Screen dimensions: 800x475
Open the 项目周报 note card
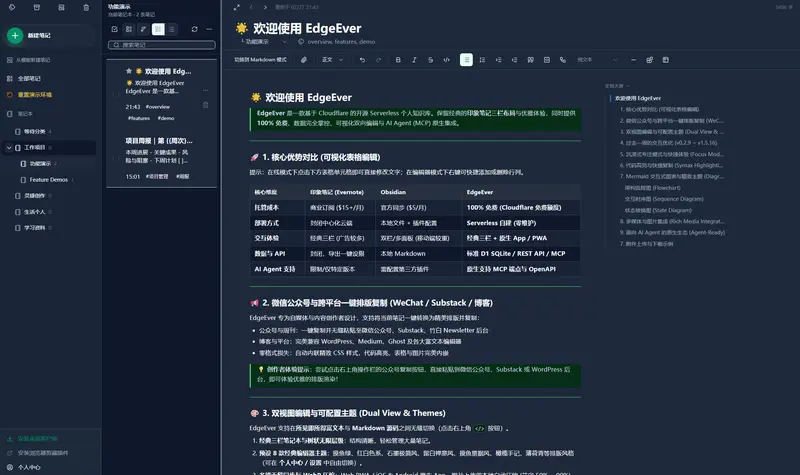pos(162,158)
